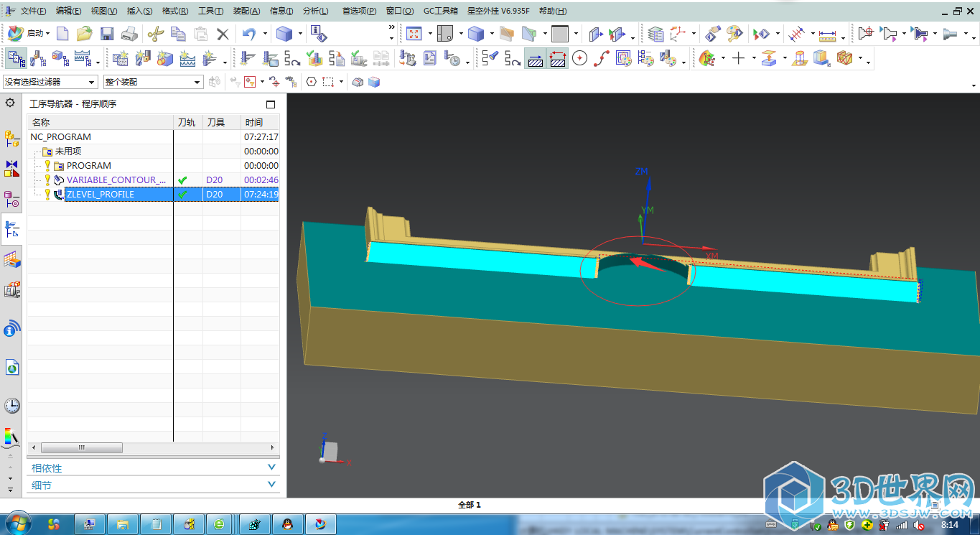Click the Delete X icon
The height and width of the screenshot is (535, 980).
223,34
